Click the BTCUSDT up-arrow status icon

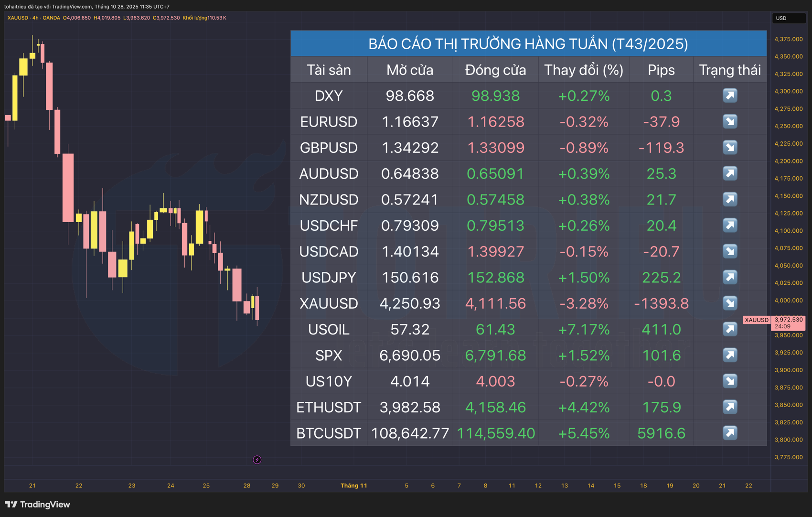pyautogui.click(x=730, y=433)
